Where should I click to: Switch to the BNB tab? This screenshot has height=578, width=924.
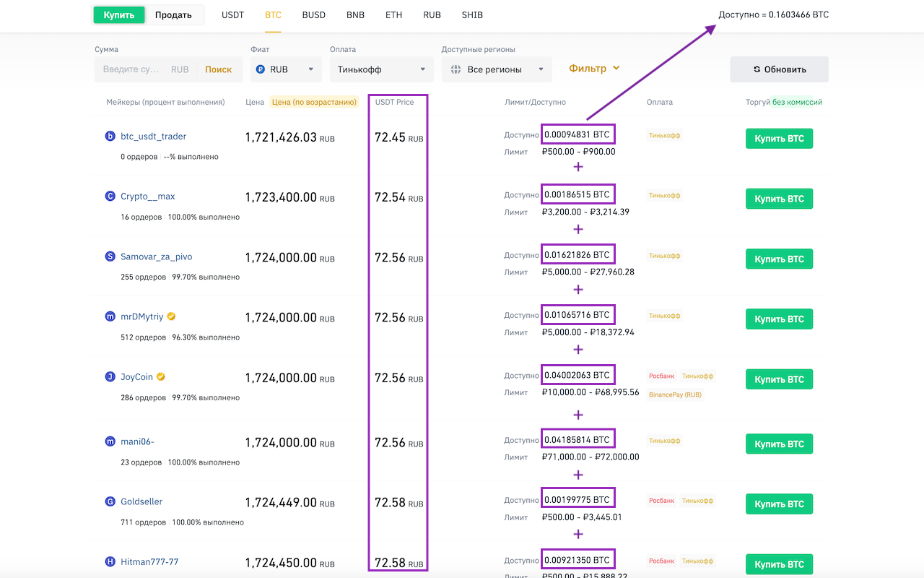pyautogui.click(x=355, y=14)
